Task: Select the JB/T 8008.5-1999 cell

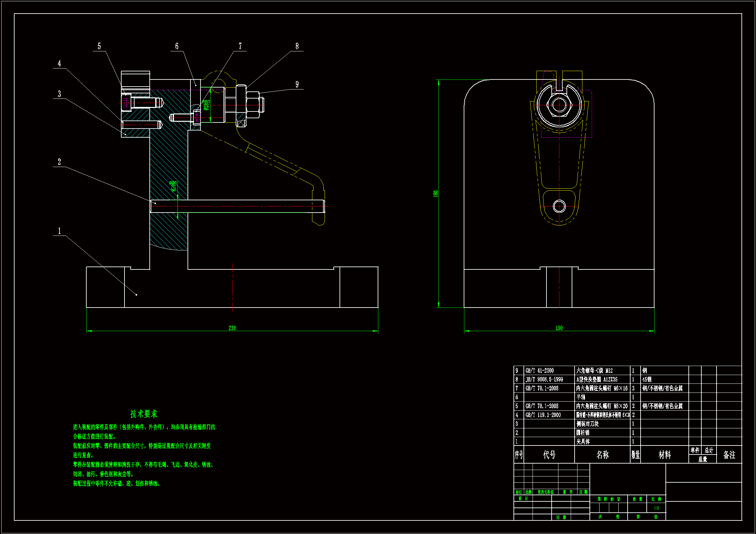Action: (544, 379)
